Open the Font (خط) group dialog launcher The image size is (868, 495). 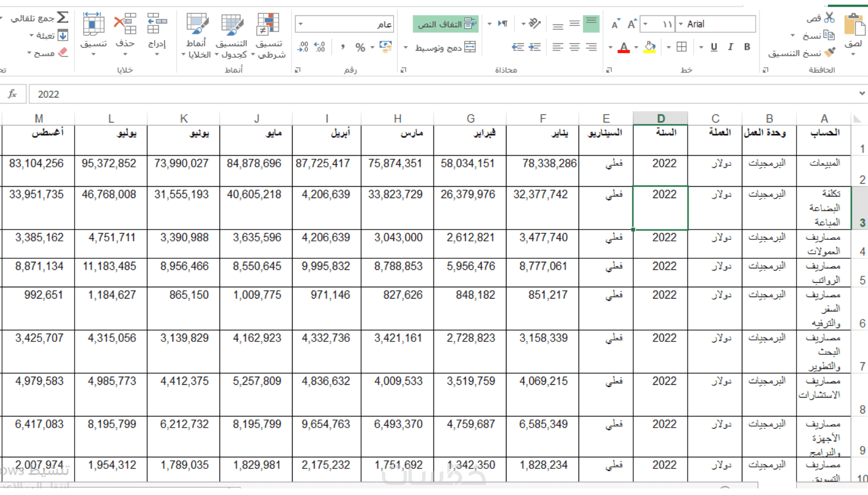point(609,70)
